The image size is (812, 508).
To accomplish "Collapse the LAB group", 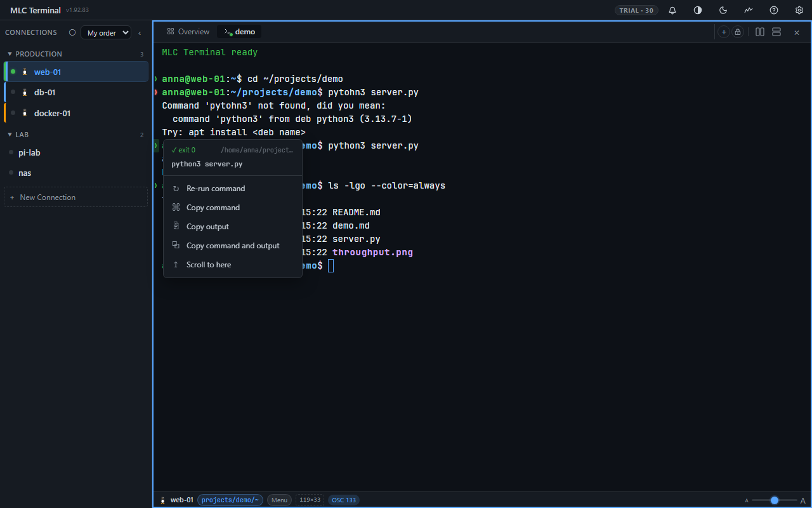I will (75, 135).
